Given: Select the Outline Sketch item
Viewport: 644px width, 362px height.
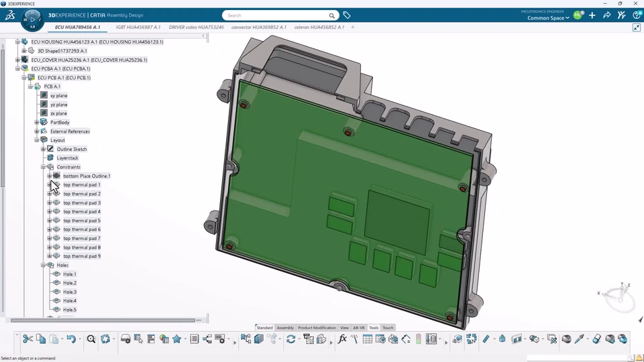Looking at the screenshot, I should pos(72,149).
